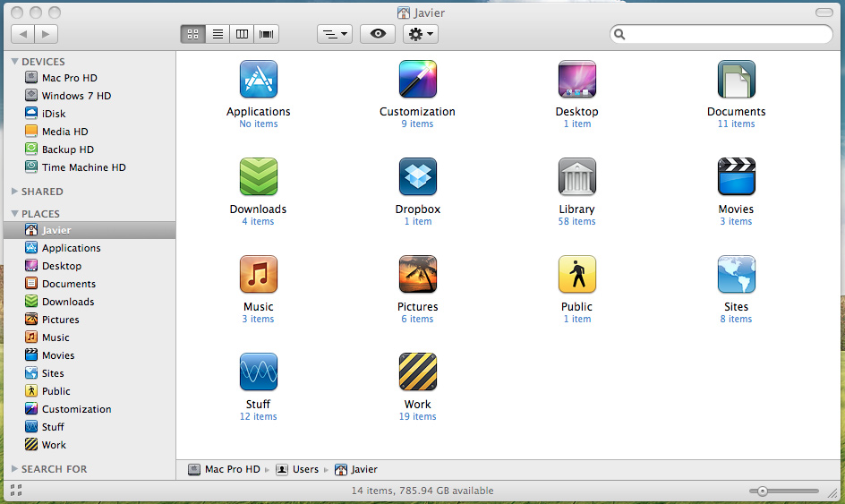Open the Action gear menu
The width and height of the screenshot is (845, 504).
[421, 35]
